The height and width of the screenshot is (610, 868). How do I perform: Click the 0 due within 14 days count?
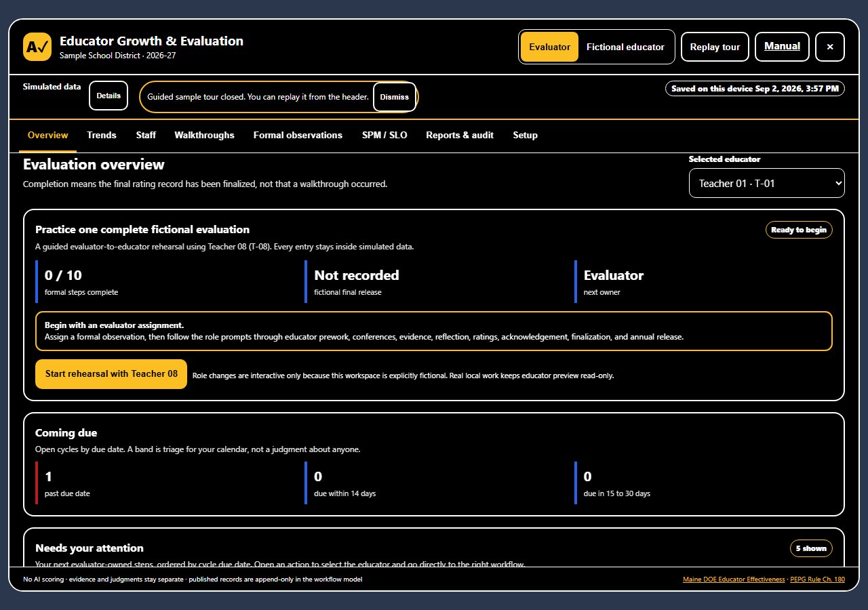click(318, 476)
